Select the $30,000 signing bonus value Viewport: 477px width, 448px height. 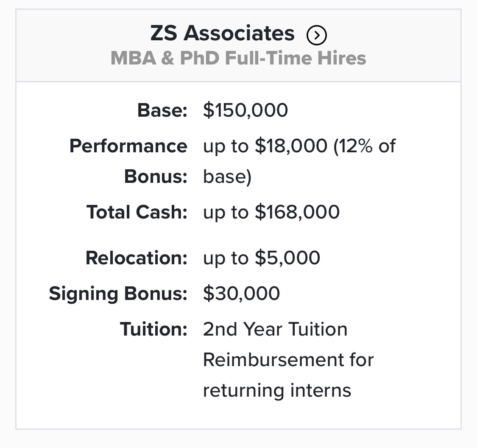[241, 294]
